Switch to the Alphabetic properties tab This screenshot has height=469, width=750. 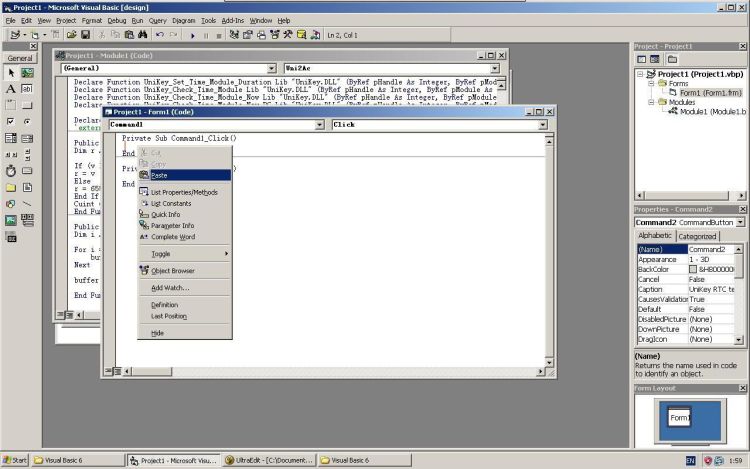coord(655,236)
